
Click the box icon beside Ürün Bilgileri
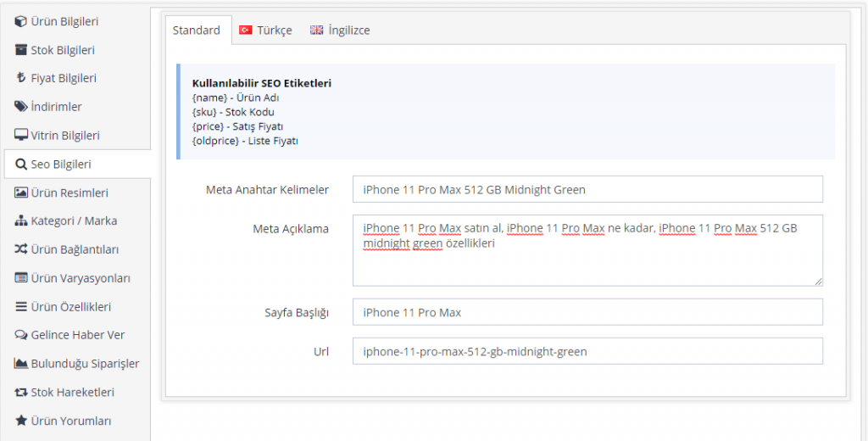click(x=21, y=21)
